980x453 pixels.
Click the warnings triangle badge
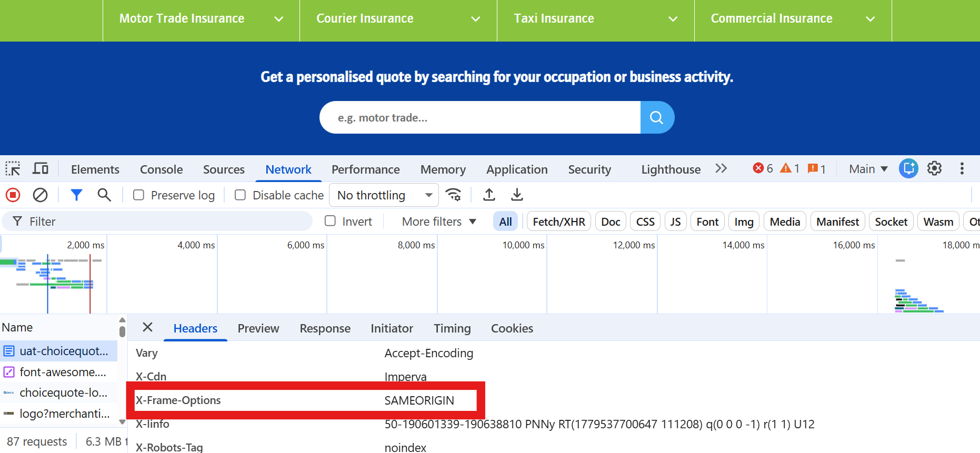click(790, 168)
